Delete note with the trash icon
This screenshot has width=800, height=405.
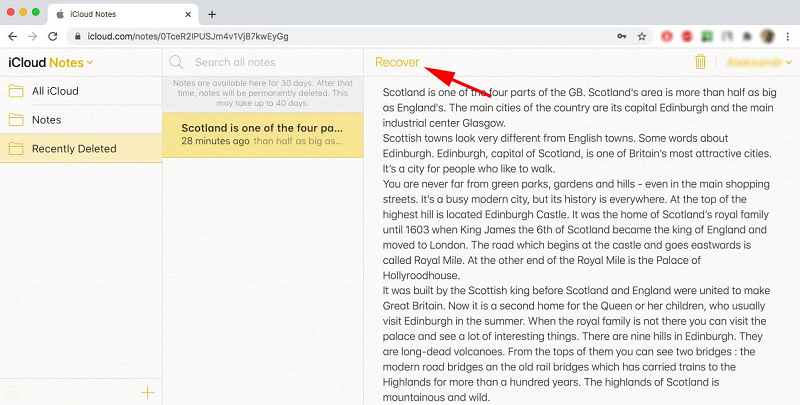point(701,62)
